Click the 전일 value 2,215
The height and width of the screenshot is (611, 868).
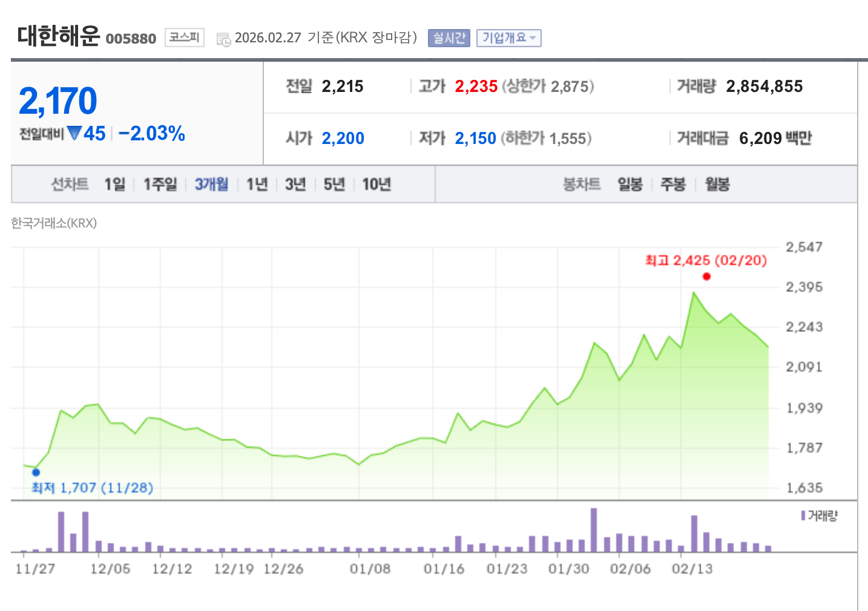point(343,87)
